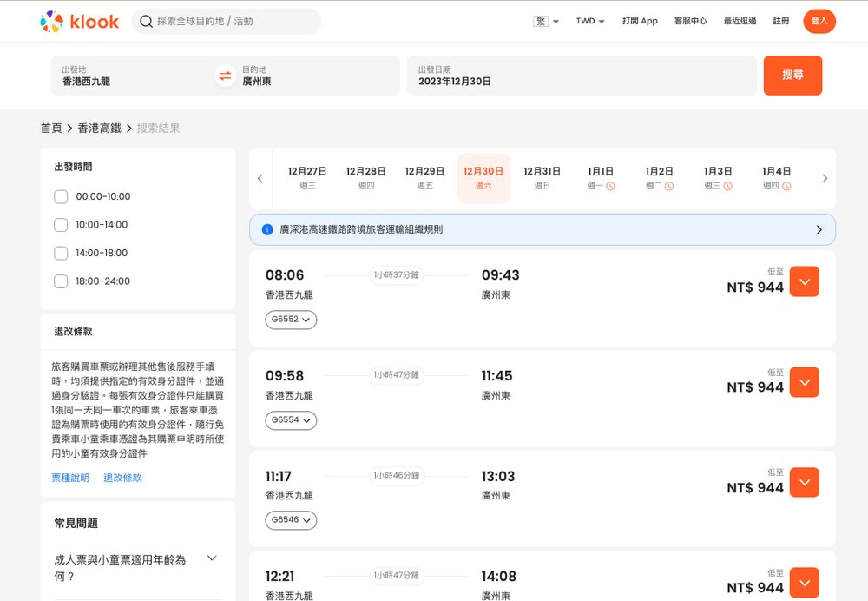The width and height of the screenshot is (868, 601).
Task: Click the previous dates arrow in the date carousel
Action: (x=260, y=178)
